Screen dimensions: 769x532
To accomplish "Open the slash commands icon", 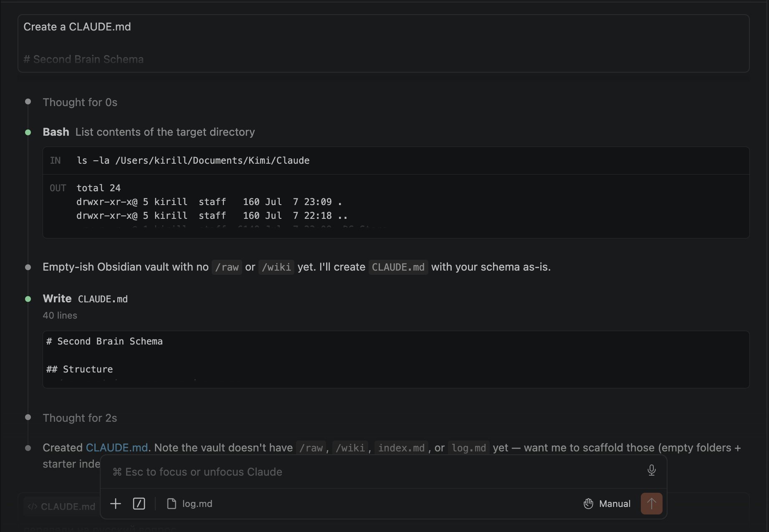I will coord(139,504).
